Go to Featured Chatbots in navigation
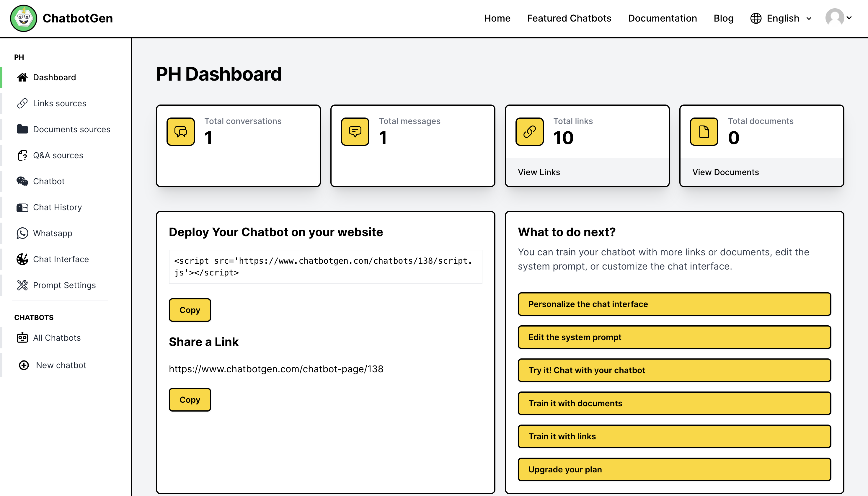 coord(569,18)
